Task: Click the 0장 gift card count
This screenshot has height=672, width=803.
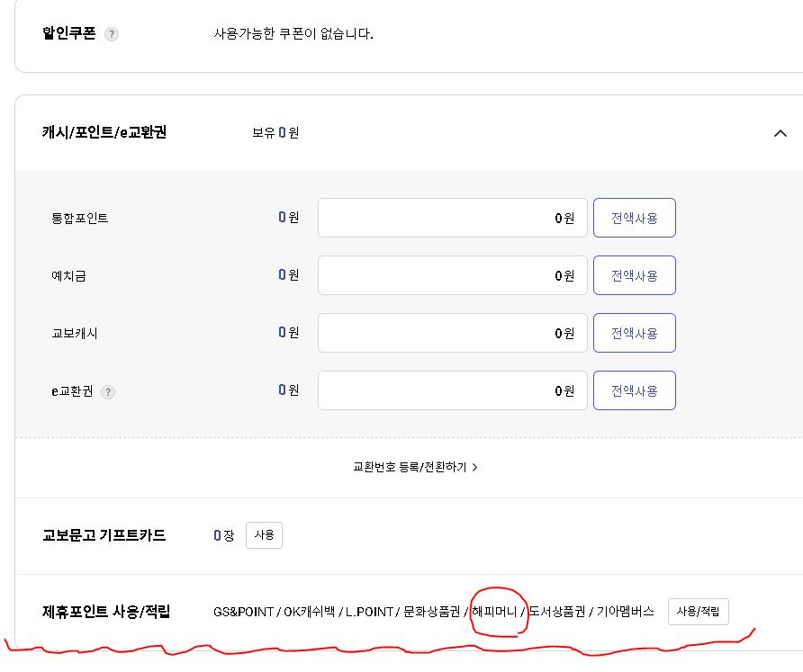Action: 224,536
